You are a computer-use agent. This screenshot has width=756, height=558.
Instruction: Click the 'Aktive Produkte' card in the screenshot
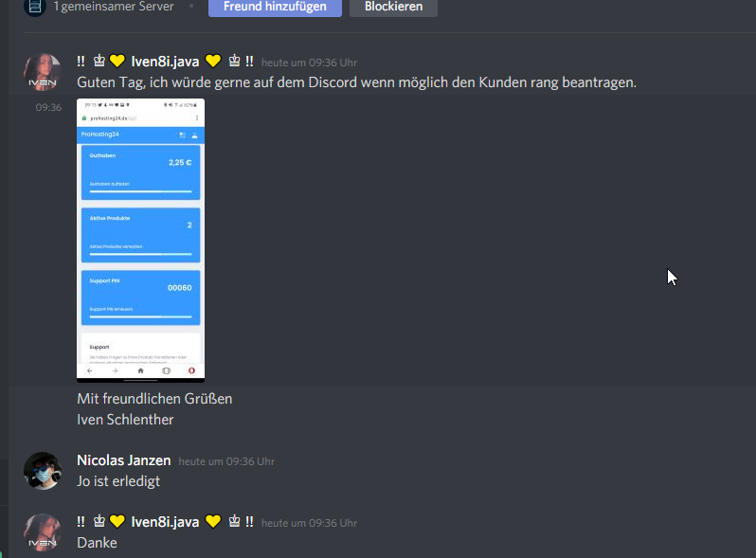coord(141,235)
